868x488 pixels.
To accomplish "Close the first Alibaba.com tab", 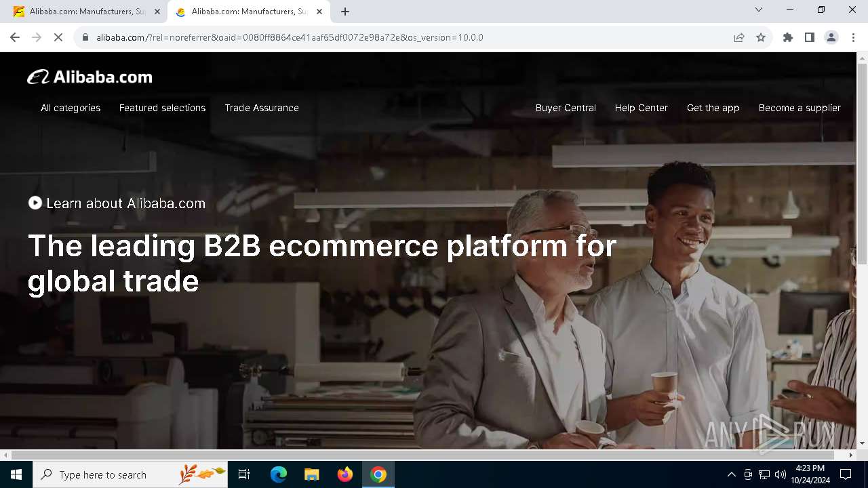I will tap(157, 12).
